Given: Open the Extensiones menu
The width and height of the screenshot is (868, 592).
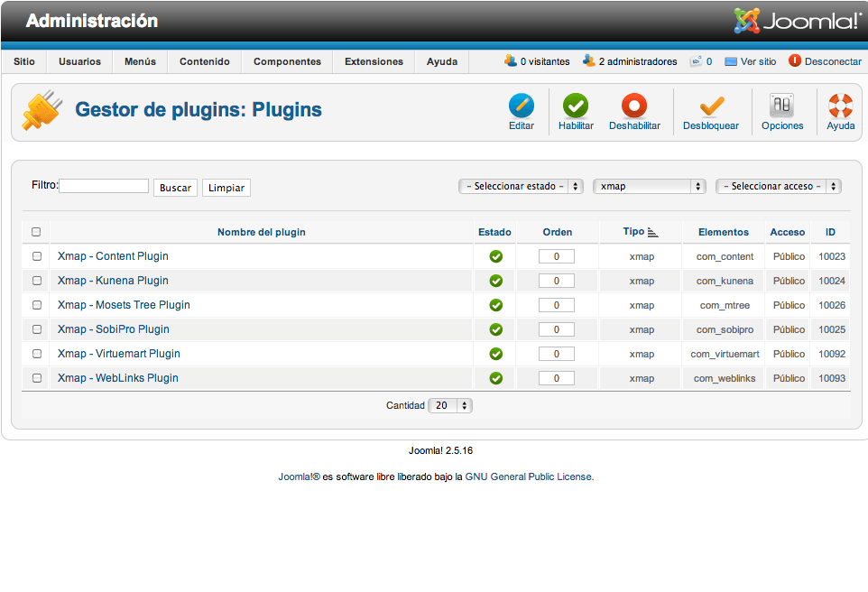Looking at the screenshot, I should [x=374, y=61].
